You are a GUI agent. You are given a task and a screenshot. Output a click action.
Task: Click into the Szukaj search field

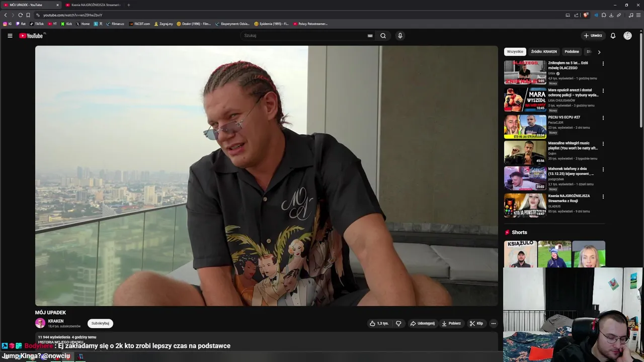[304, 36]
